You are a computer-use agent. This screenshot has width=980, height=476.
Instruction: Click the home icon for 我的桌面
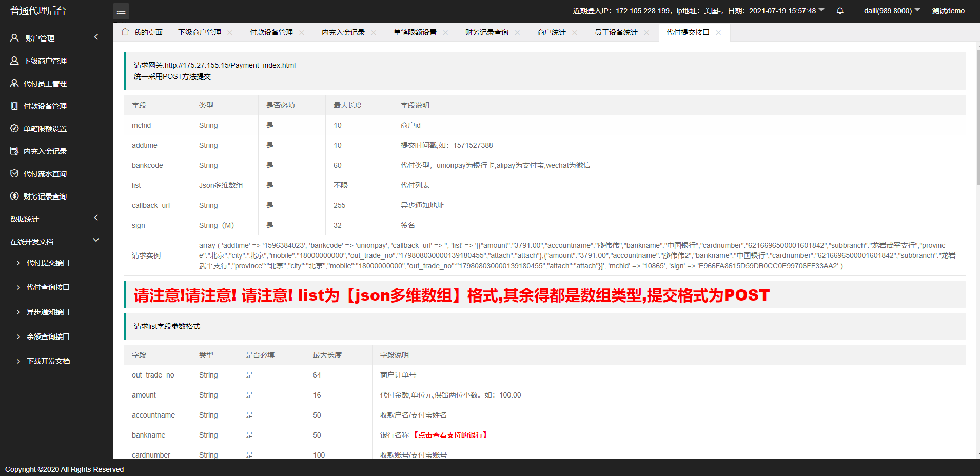[x=125, y=32]
